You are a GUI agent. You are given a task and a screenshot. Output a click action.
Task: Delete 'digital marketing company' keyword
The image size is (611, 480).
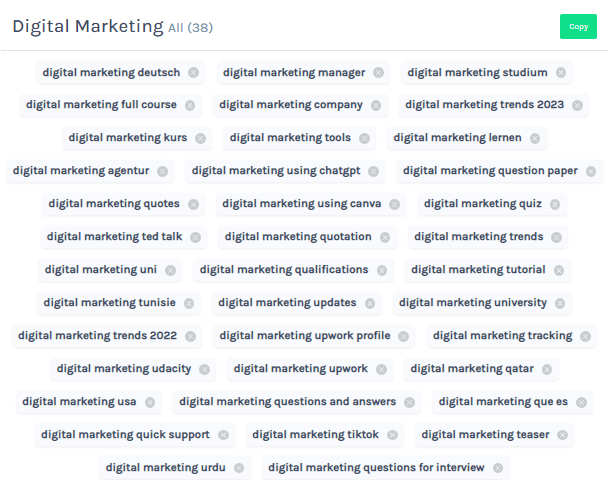[376, 105]
